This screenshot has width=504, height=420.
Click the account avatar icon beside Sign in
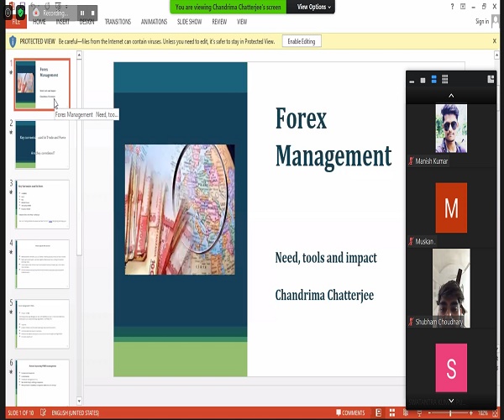496,22
